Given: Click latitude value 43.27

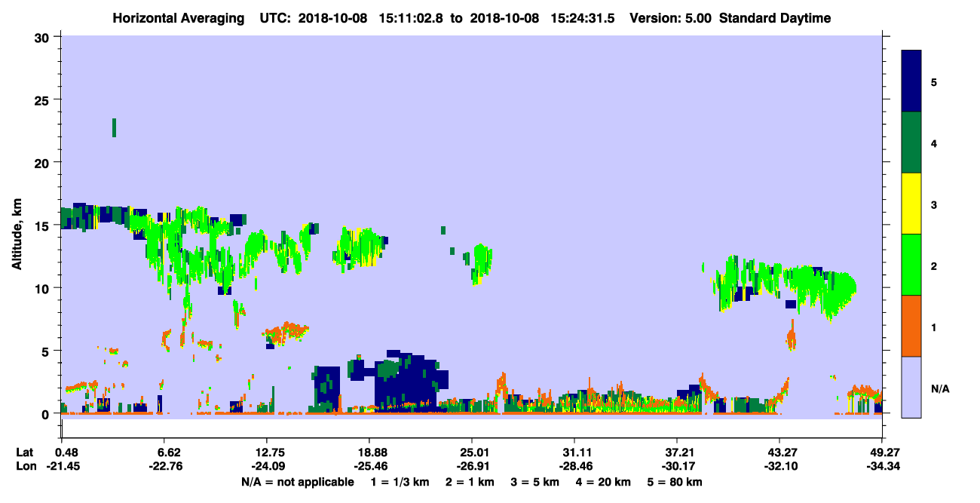Looking at the screenshot, I should (x=782, y=452).
